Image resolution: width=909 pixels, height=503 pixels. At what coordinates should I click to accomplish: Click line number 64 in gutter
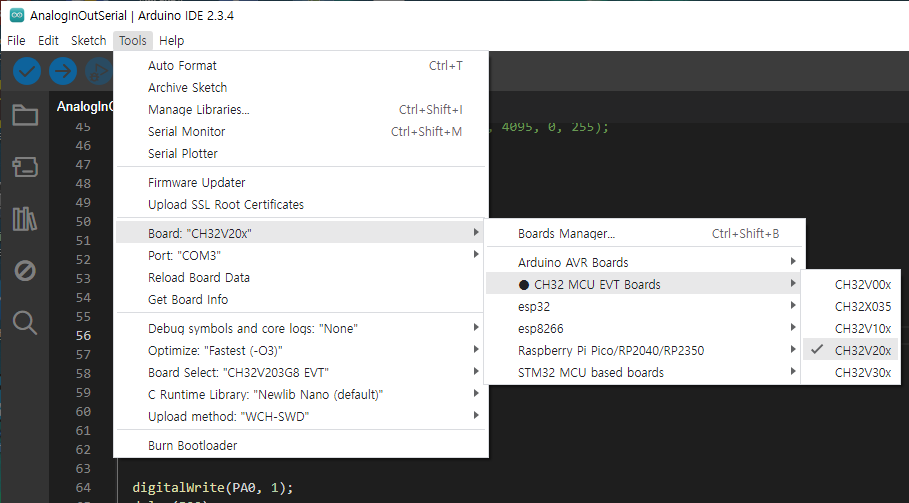[83, 487]
